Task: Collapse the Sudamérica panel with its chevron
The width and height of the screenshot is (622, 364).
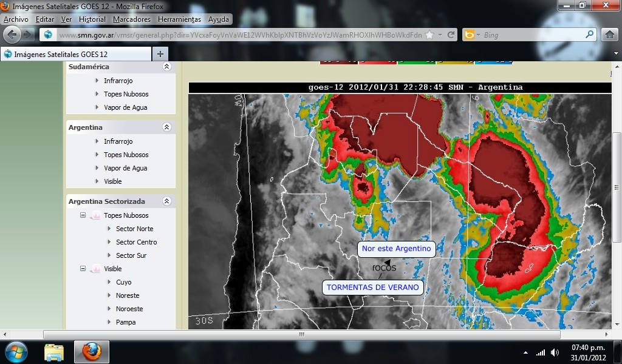Action: (167, 67)
